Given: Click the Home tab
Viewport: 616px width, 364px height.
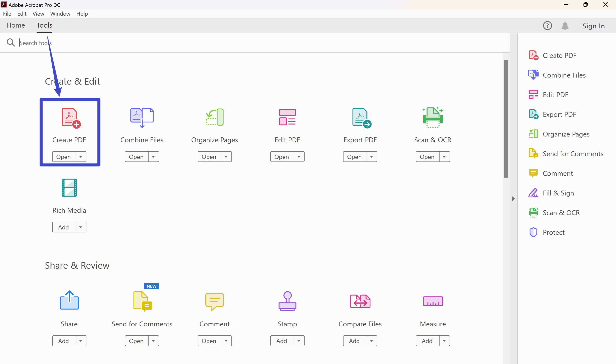Looking at the screenshot, I should (x=16, y=25).
